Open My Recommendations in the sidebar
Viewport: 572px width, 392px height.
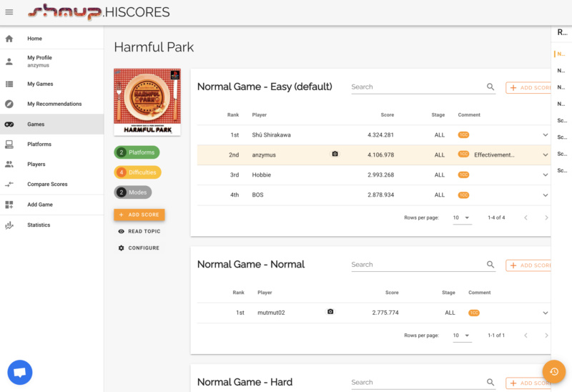[51, 104]
